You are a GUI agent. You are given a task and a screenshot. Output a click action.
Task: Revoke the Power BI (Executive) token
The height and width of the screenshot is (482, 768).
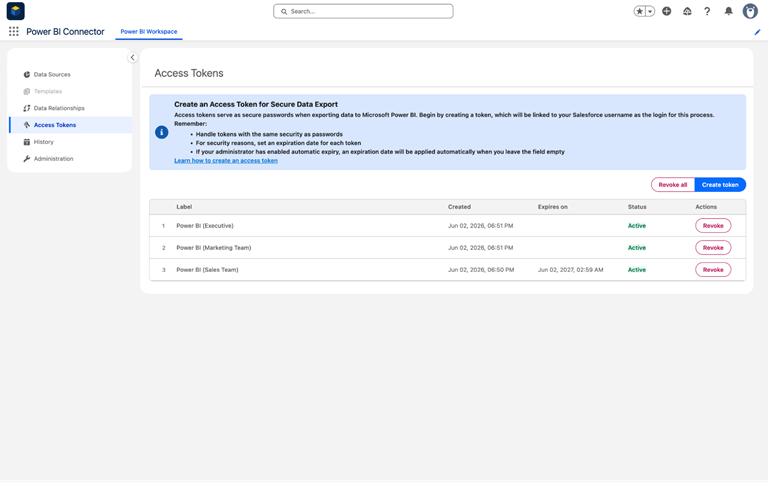pos(713,226)
